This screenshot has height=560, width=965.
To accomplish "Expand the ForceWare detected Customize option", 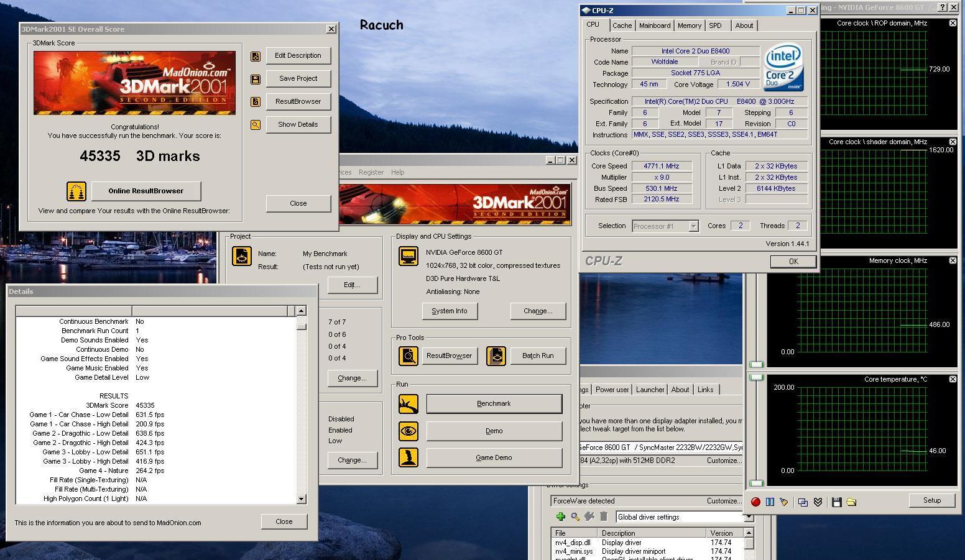I will (724, 501).
